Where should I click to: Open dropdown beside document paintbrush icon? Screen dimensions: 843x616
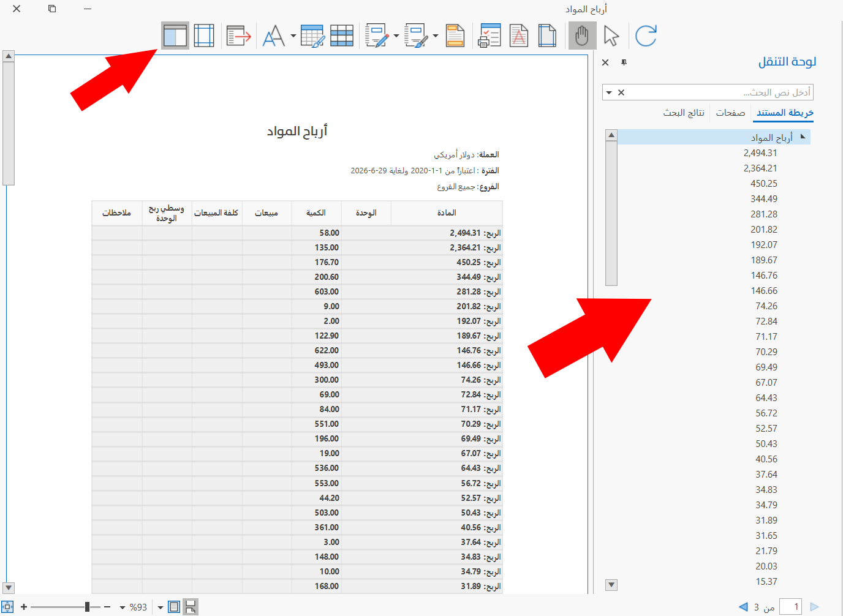pos(436,36)
